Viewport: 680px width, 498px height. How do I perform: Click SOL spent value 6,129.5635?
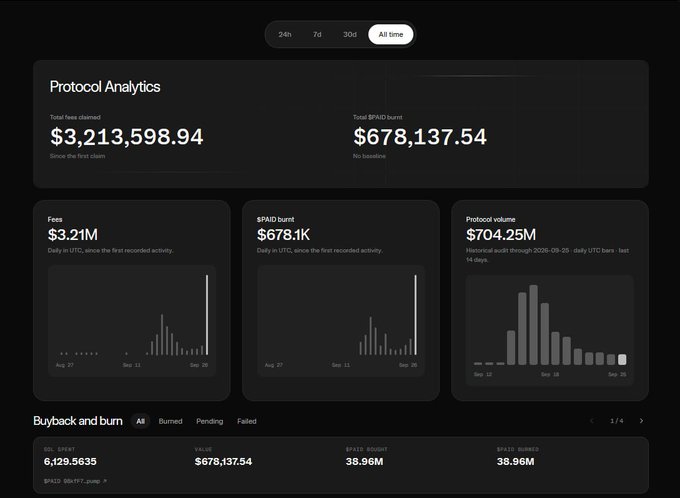click(x=70, y=462)
